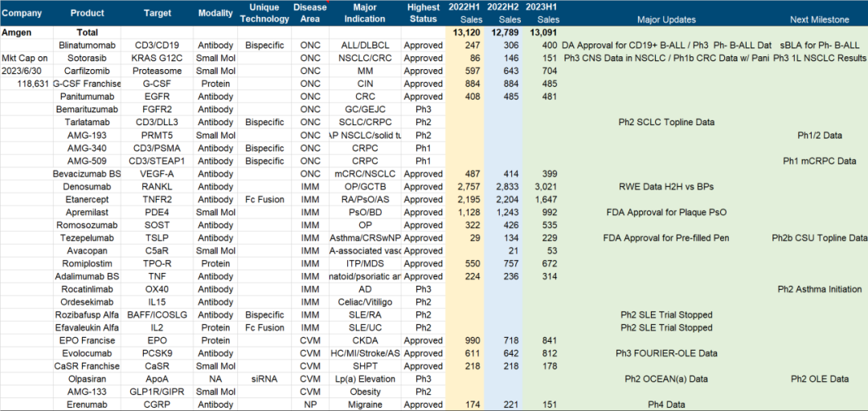Click the Romiplostim product cell
Screen dimensions: 868x411
[87, 263]
